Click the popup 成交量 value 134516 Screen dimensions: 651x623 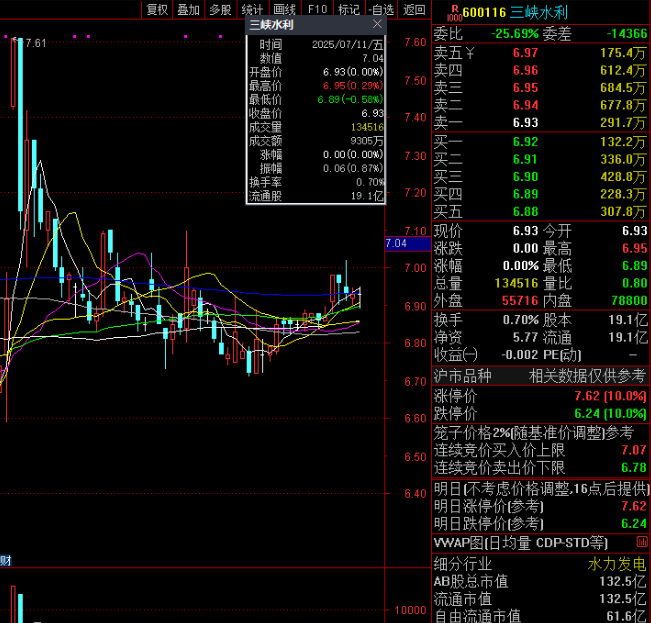coord(367,127)
